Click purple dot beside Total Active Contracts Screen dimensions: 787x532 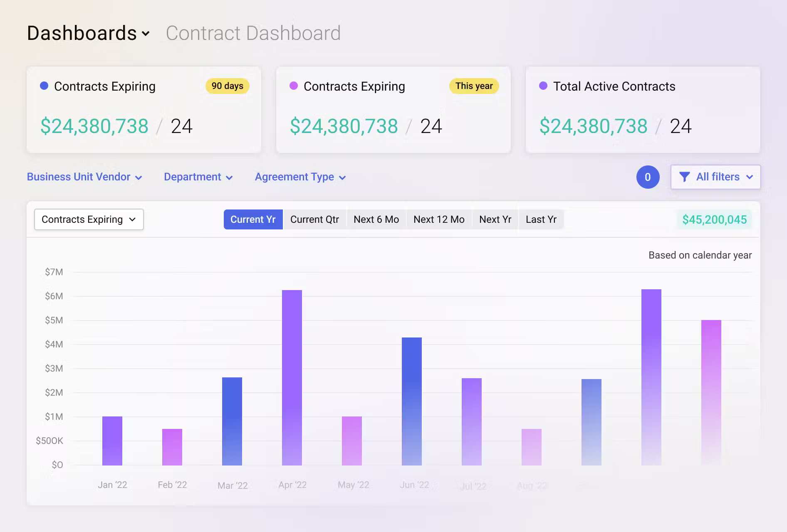coord(543,86)
